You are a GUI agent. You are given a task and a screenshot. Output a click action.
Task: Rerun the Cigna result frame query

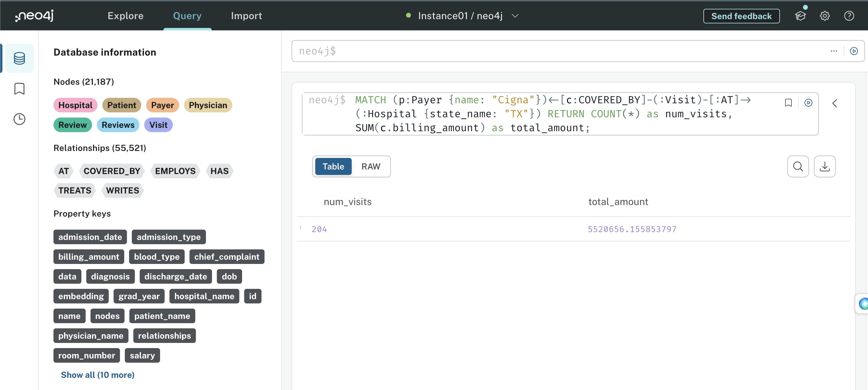coord(808,103)
